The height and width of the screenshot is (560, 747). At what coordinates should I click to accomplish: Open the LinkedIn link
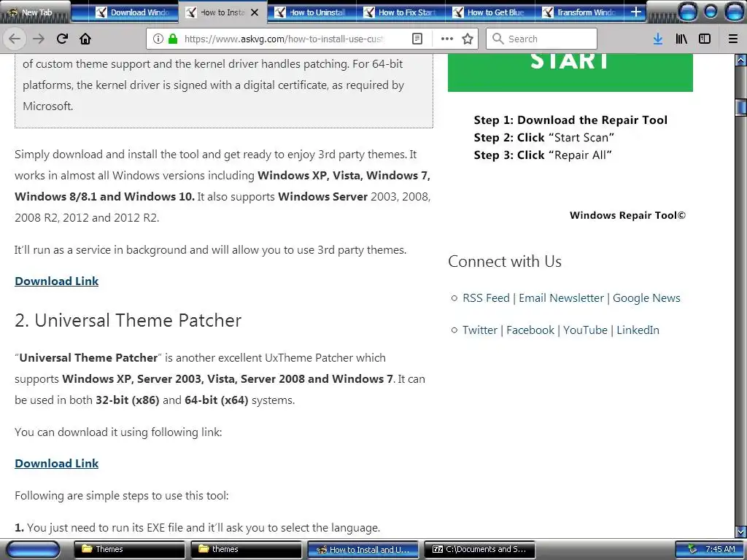638,330
